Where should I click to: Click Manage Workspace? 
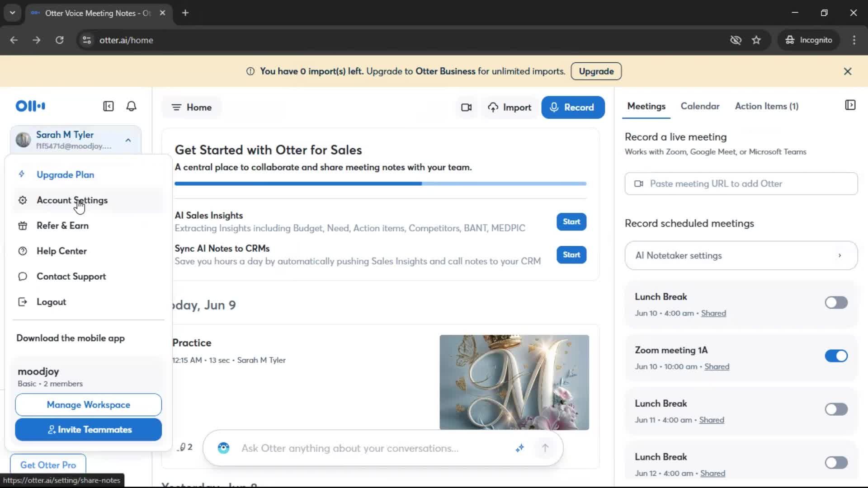(x=88, y=405)
